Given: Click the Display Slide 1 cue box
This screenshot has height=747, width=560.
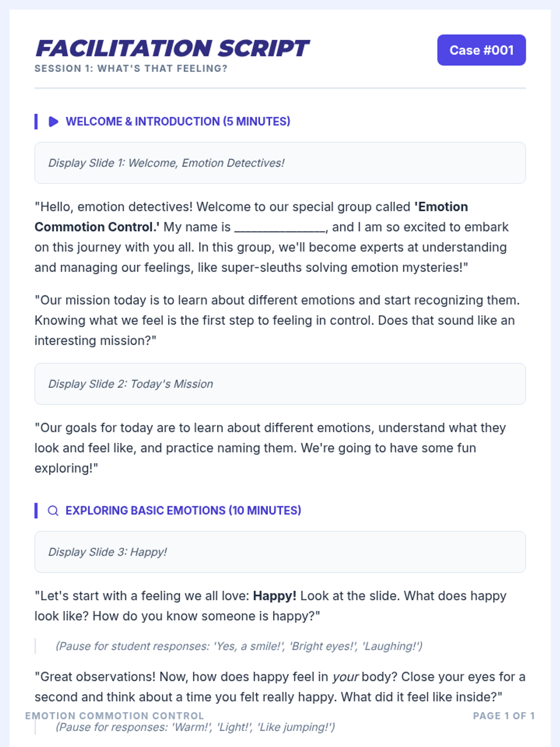Looking at the screenshot, I should point(280,163).
